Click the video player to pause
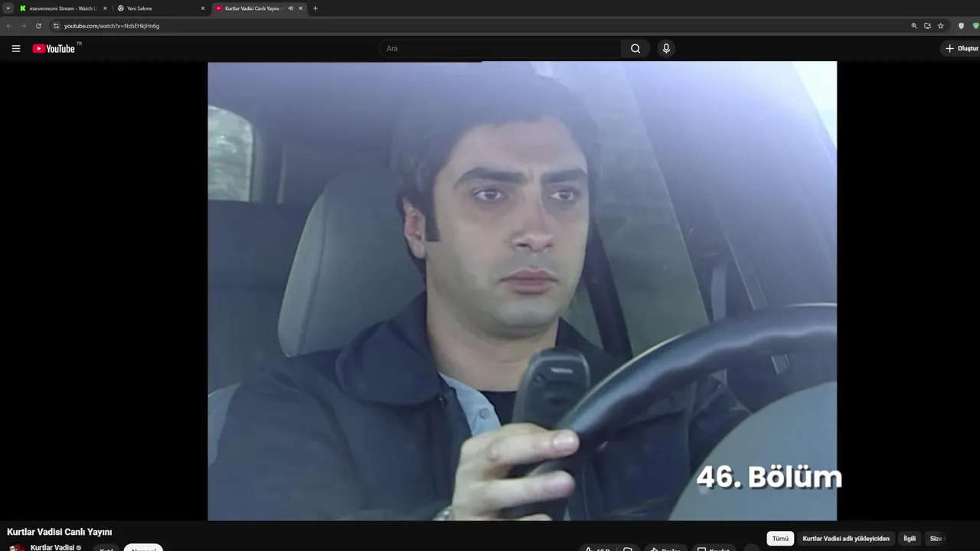The image size is (980, 551). [x=522, y=291]
